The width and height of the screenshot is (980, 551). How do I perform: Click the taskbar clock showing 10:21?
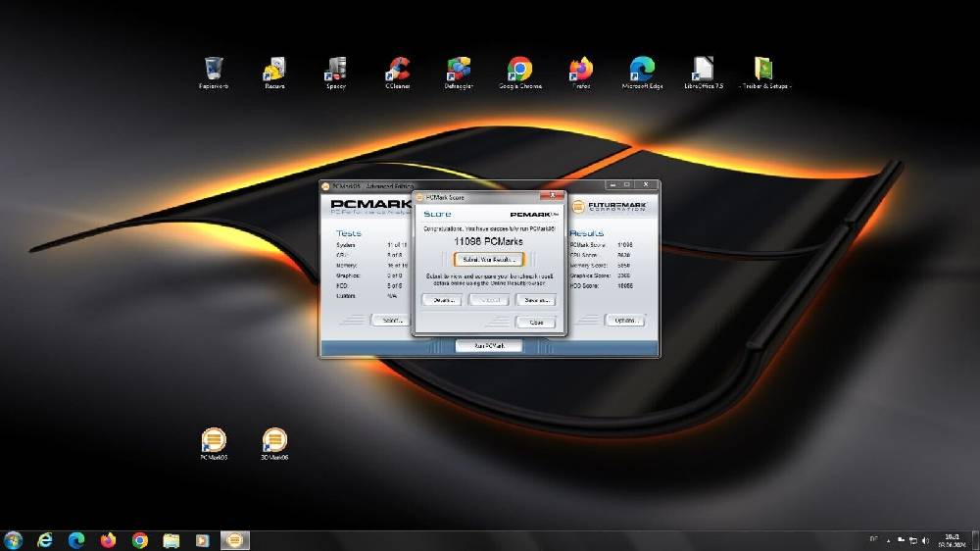click(952, 540)
